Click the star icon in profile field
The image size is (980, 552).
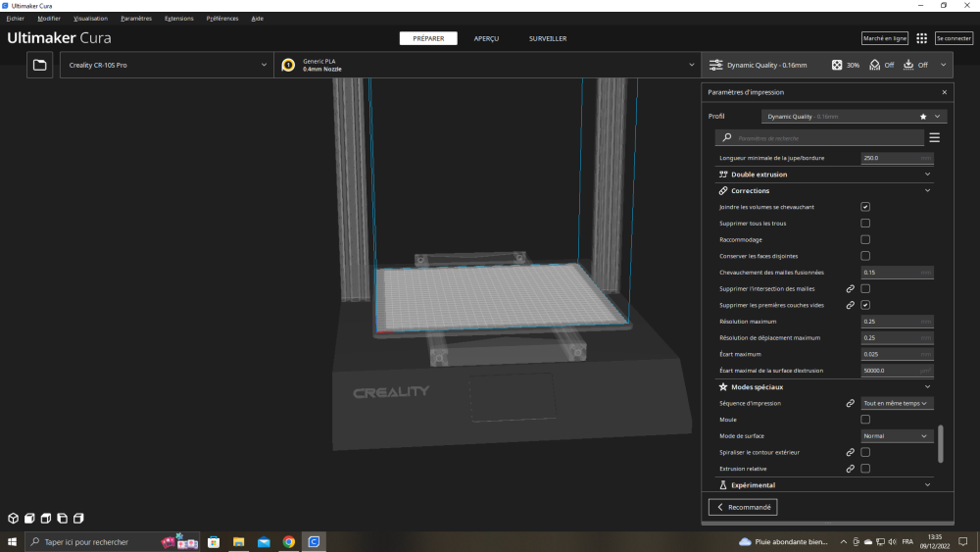(923, 117)
